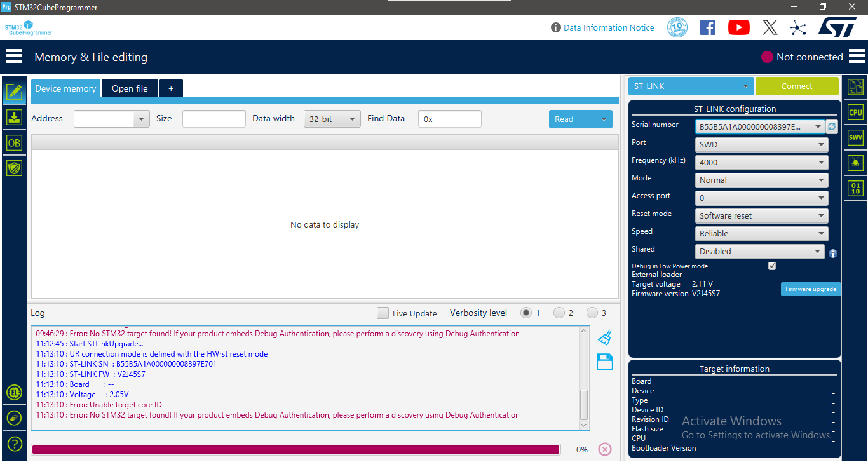Image resolution: width=868 pixels, height=462 pixels.
Task: Open the hamburger menu
Action: click(x=14, y=56)
